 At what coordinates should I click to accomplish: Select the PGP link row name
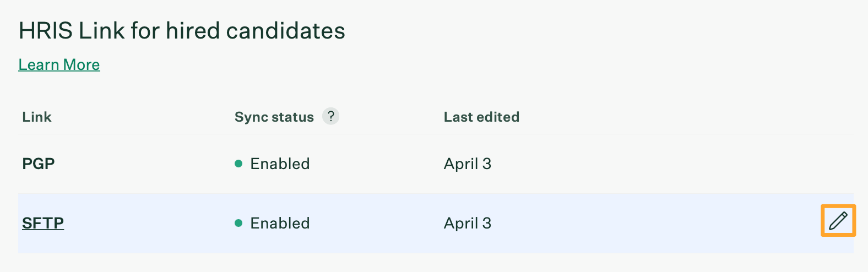tap(39, 164)
